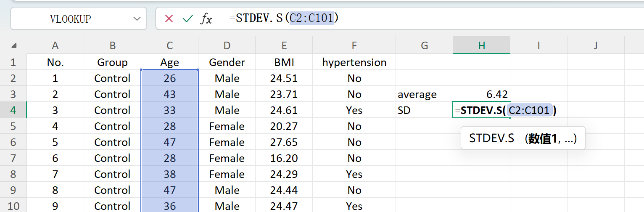This screenshot has width=644, height=212.
Task: Expand the Name Box dropdown arrow
Action: (x=137, y=19)
